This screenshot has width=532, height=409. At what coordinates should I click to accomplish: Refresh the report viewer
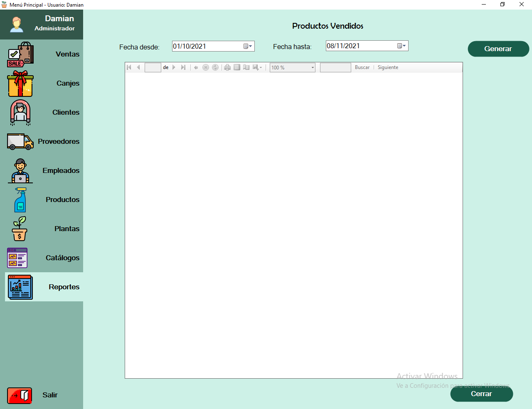tap(215, 67)
